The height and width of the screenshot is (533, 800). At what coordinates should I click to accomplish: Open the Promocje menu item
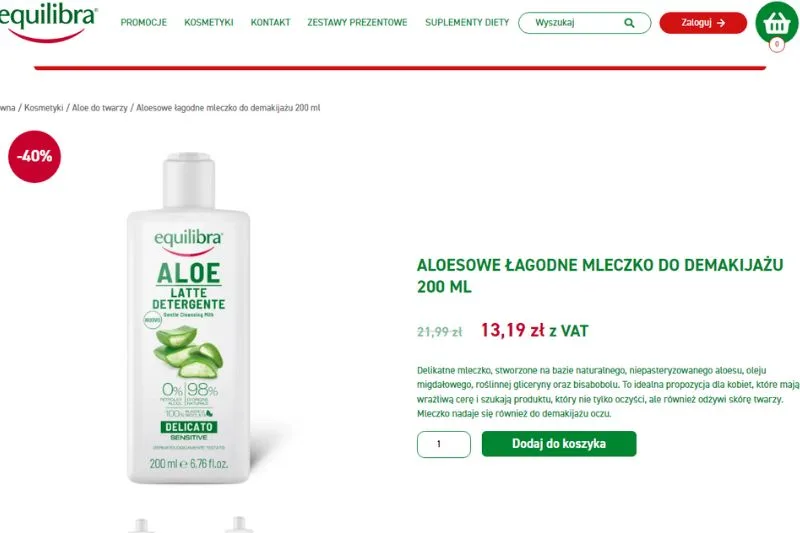coord(143,22)
